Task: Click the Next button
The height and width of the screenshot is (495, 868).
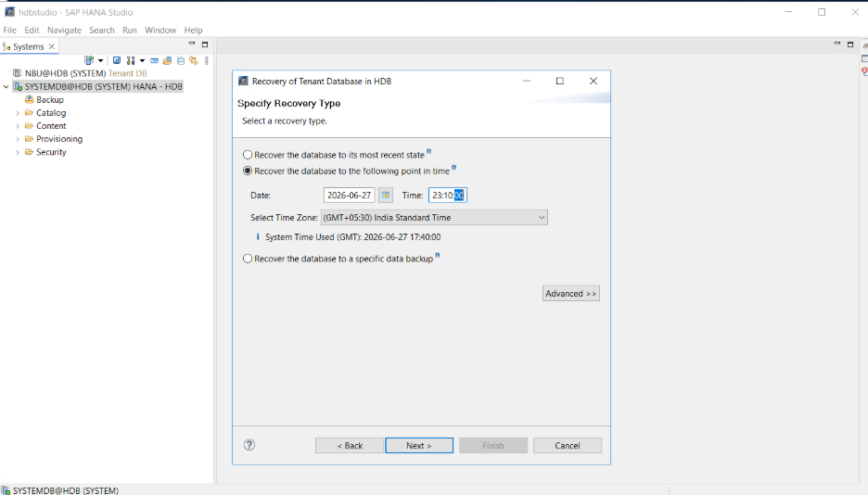Action: pos(419,445)
